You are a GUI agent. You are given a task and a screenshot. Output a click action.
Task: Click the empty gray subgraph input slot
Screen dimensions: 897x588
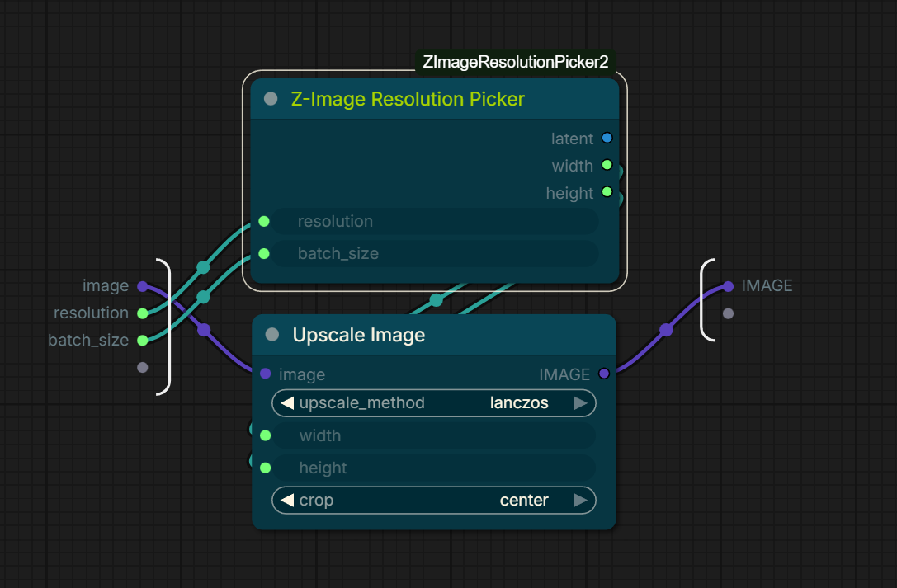tap(143, 368)
